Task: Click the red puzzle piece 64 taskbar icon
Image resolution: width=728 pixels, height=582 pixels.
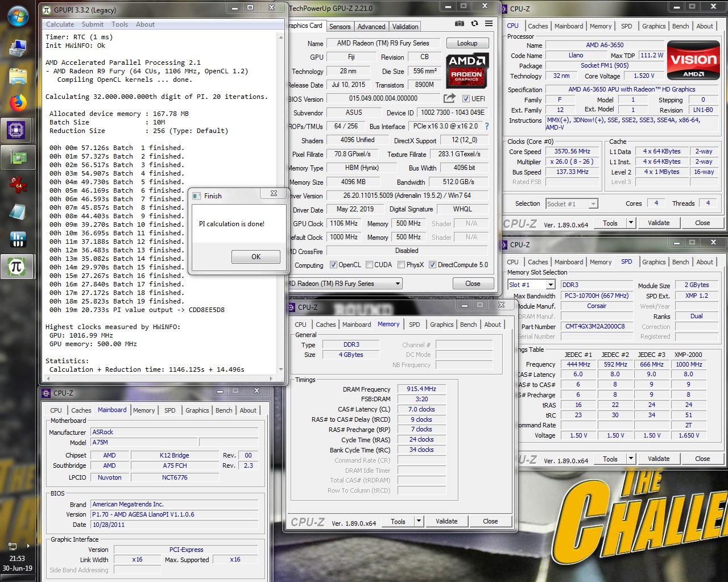Action: pos(18,185)
